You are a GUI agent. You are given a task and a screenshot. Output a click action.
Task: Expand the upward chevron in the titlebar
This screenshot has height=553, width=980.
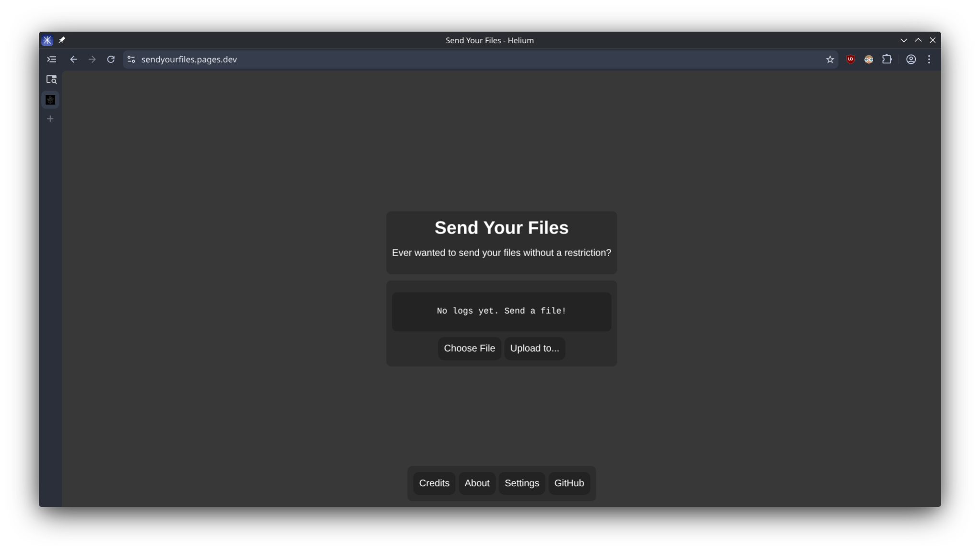(918, 40)
